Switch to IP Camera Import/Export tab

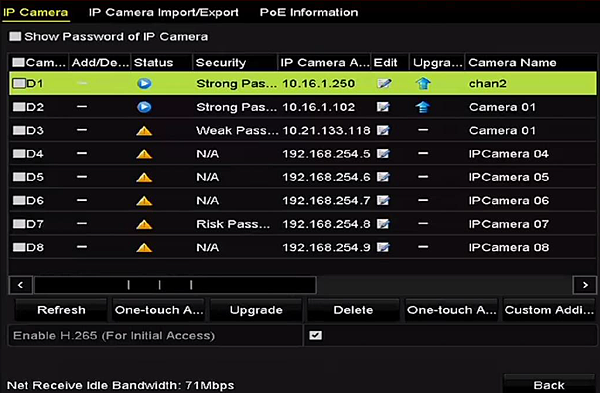click(164, 12)
